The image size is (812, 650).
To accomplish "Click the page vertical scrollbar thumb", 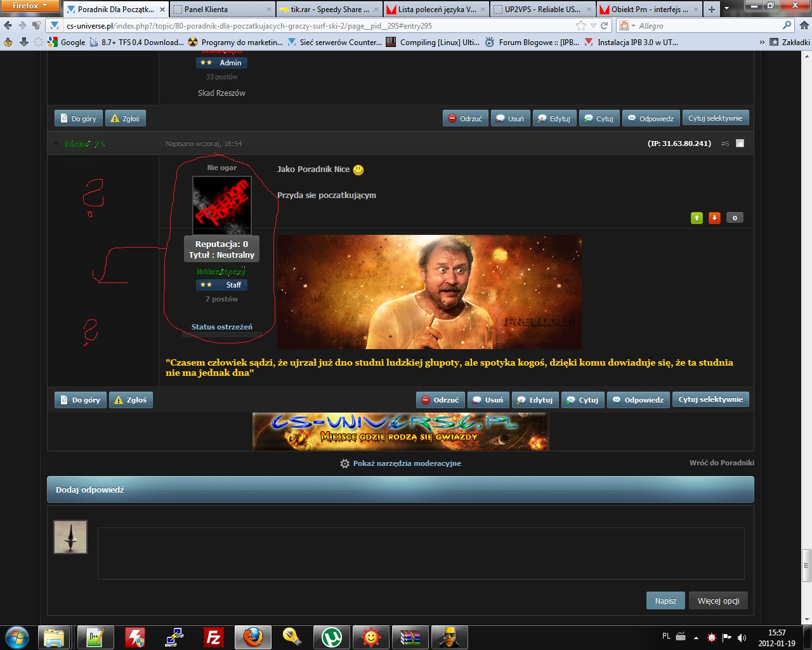I will click(806, 565).
